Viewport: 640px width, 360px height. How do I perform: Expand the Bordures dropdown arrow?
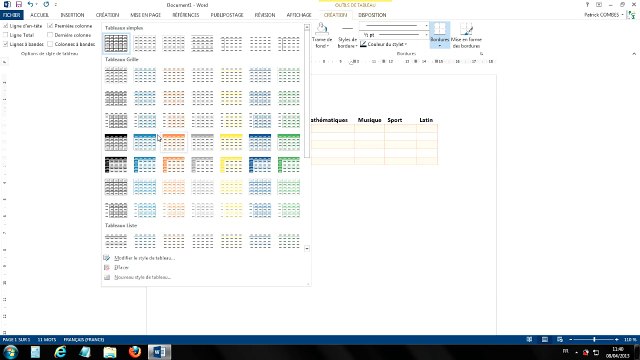point(440,46)
